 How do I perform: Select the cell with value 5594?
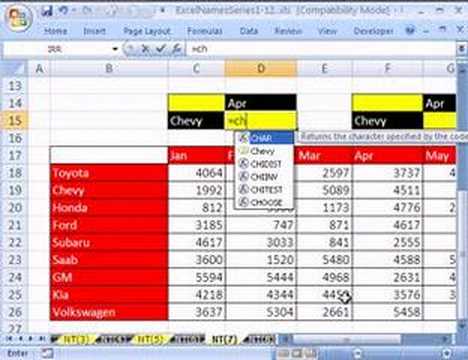pyautogui.click(x=197, y=277)
